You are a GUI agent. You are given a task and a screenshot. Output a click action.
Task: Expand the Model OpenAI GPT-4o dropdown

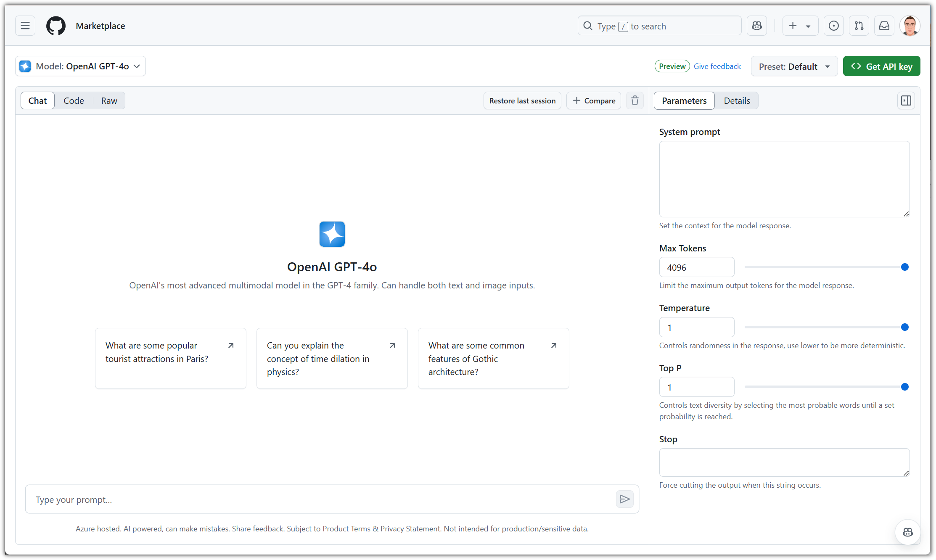coord(81,66)
